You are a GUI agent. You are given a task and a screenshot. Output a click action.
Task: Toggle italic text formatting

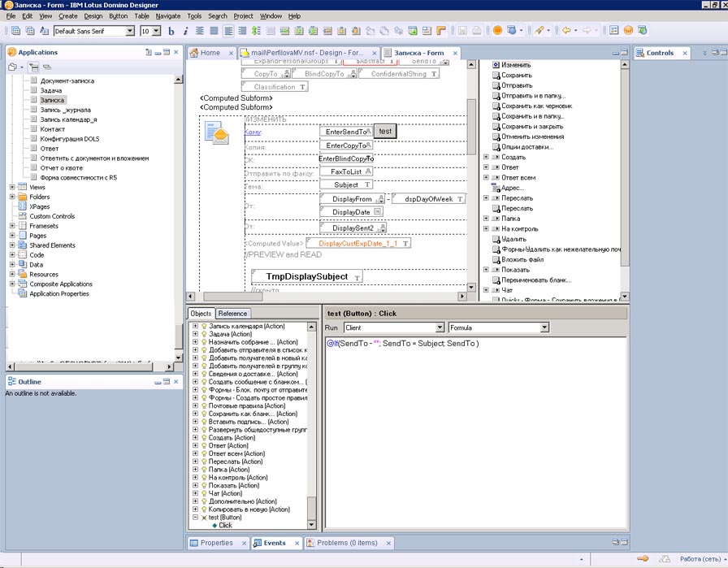pyautogui.click(x=185, y=31)
